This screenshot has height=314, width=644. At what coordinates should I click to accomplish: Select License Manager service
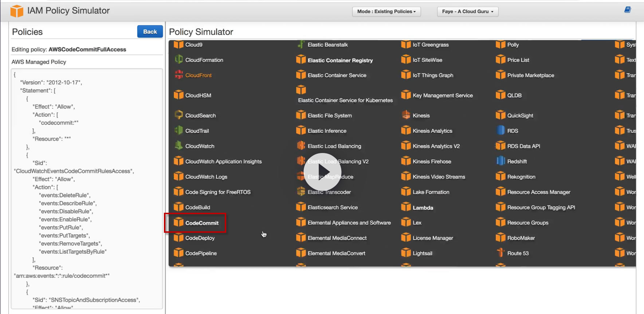[x=433, y=238]
